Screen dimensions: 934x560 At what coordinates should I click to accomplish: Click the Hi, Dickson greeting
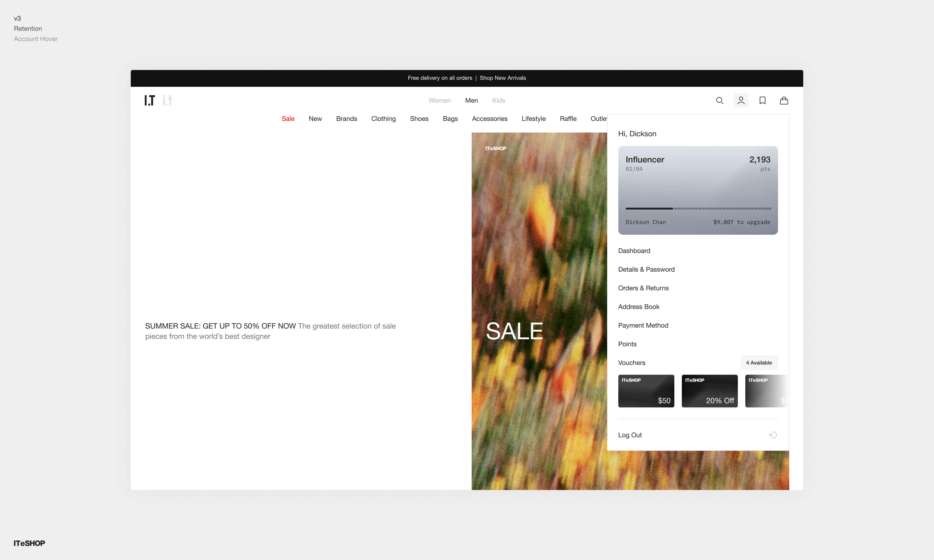(637, 134)
